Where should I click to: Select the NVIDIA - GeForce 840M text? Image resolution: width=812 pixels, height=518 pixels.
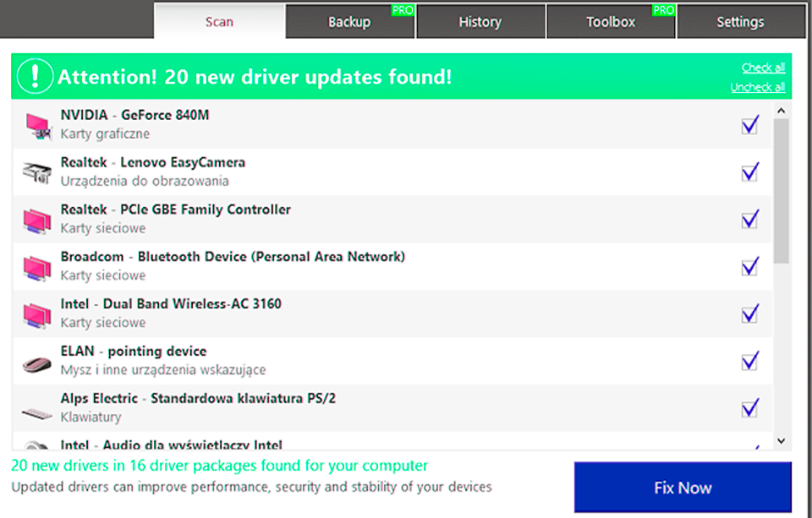pyautogui.click(x=134, y=115)
